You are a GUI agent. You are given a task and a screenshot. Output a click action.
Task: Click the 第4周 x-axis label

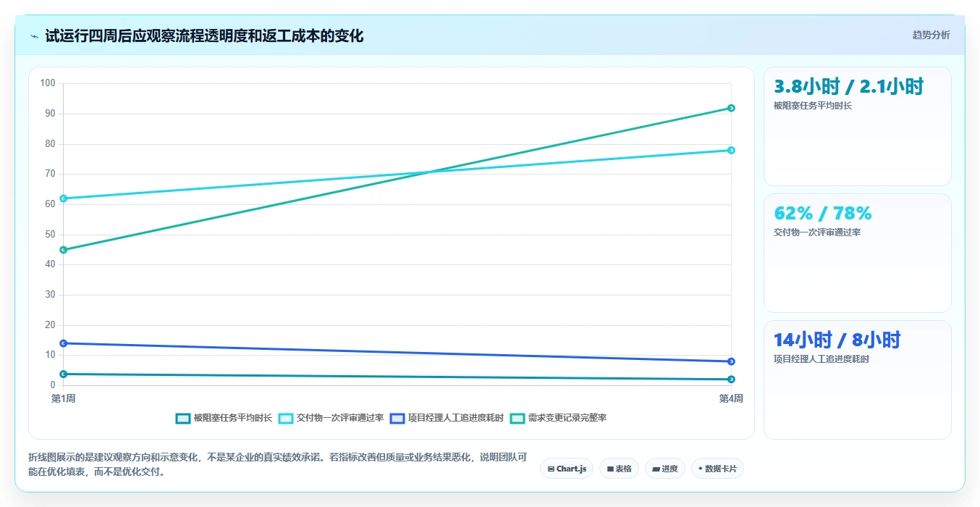[731, 398]
